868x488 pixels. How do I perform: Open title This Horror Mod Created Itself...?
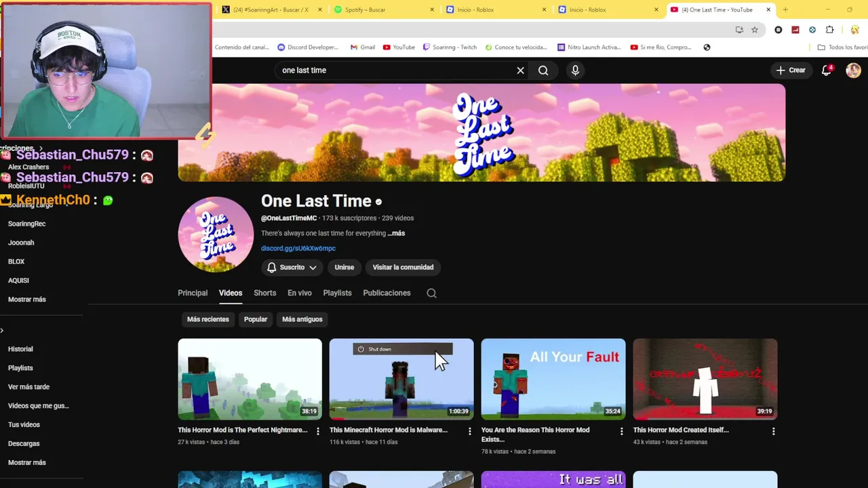tap(681, 430)
